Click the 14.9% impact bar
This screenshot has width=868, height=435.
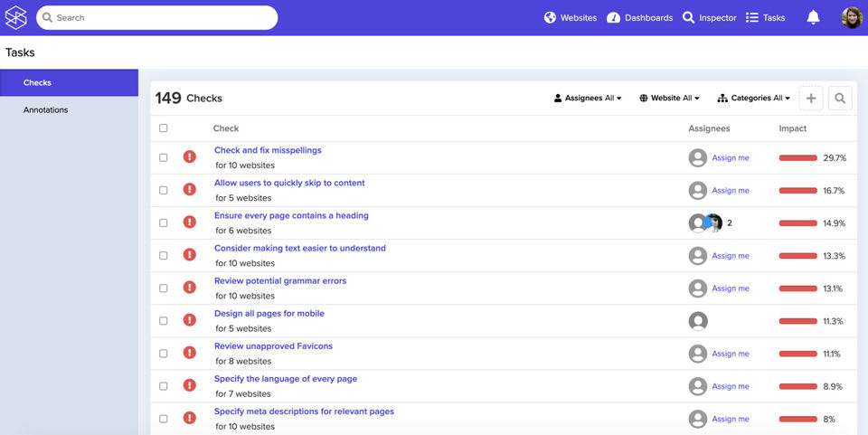[x=797, y=223]
